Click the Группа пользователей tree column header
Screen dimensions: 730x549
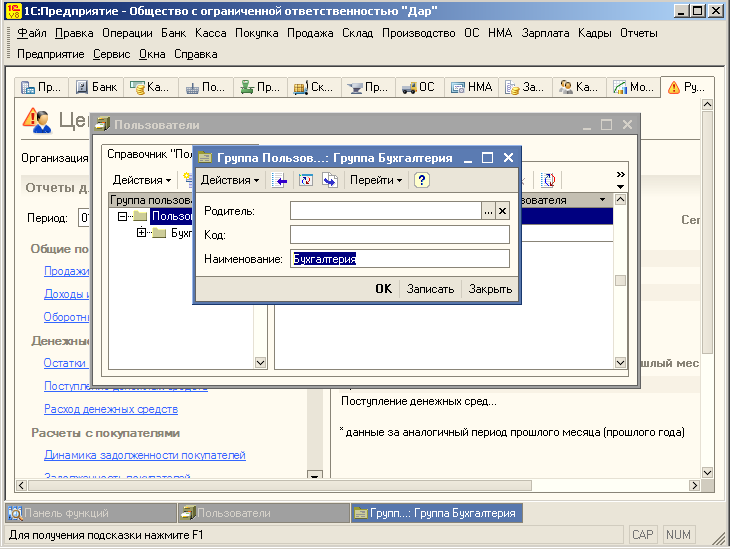[151, 200]
